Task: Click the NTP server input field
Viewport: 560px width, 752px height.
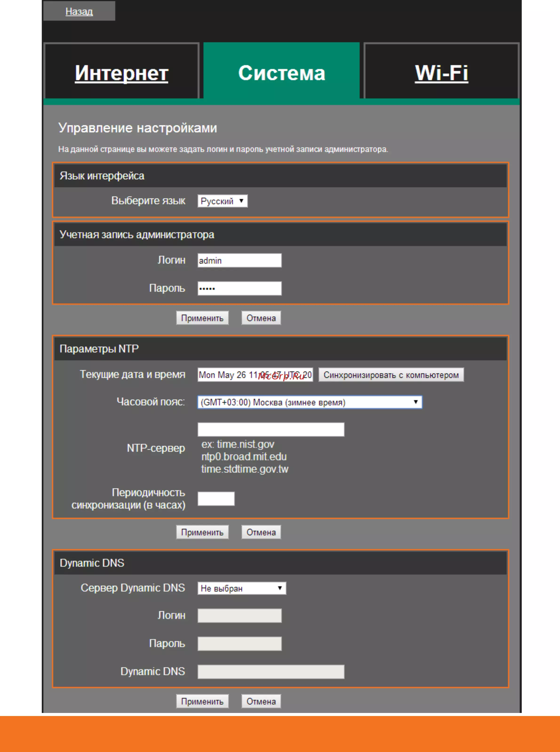Action: (x=271, y=430)
